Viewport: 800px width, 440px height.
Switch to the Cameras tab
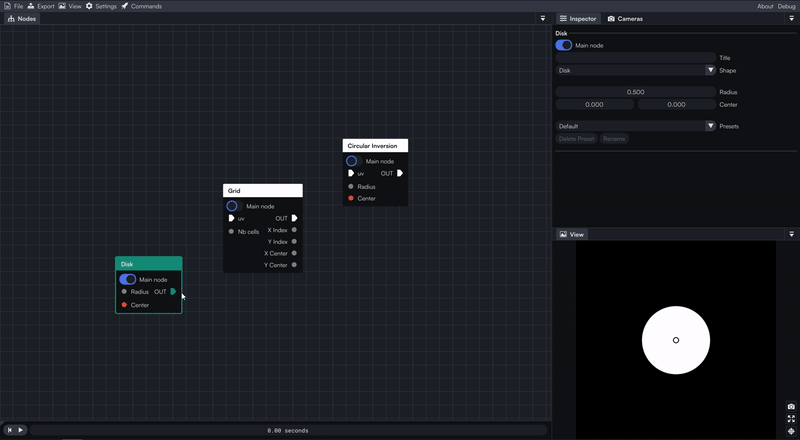(625, 18)
